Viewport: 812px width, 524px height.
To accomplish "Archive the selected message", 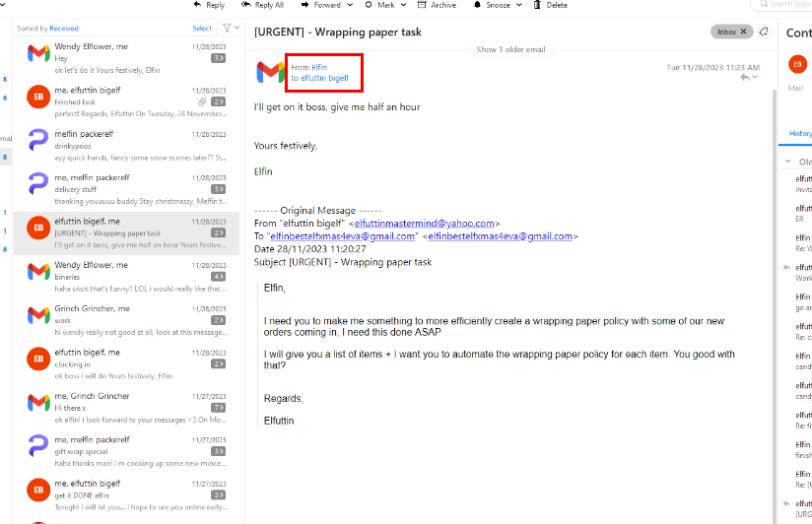I will click(x=438, y=5).
